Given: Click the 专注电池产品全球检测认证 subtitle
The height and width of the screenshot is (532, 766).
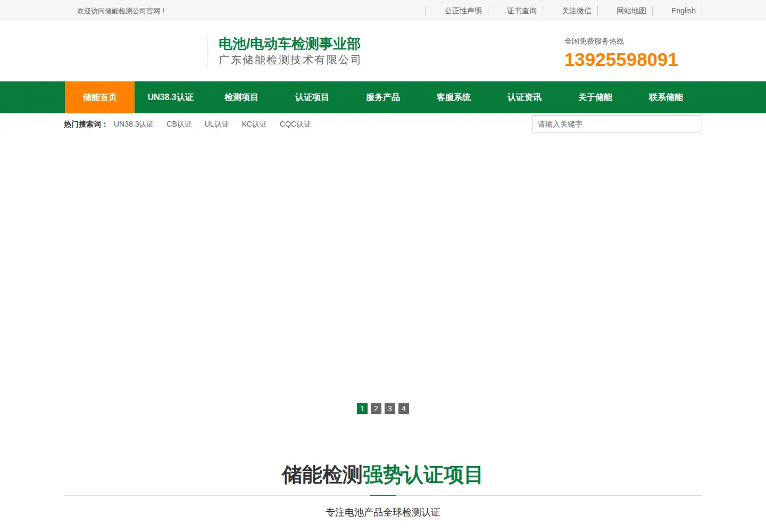Looking at the screenshot, I should [x=383, y=512].
